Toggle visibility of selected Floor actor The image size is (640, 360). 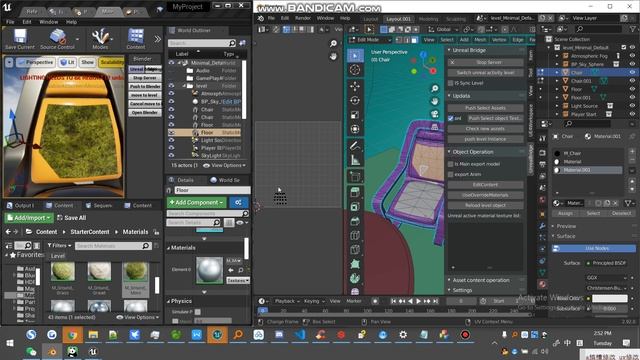(171, 133)
